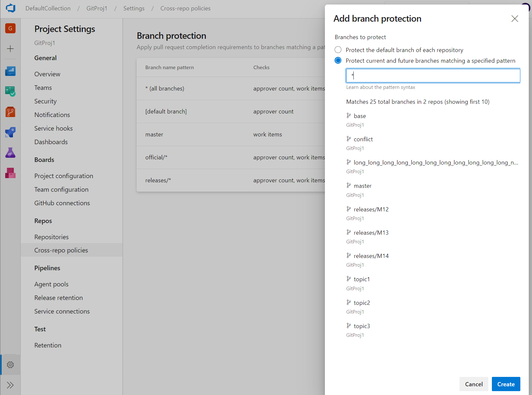This screenshot has width=532, height=395.
Task: Select Protect branches matching specified pattern option
Action: click(x=338, y=60)
